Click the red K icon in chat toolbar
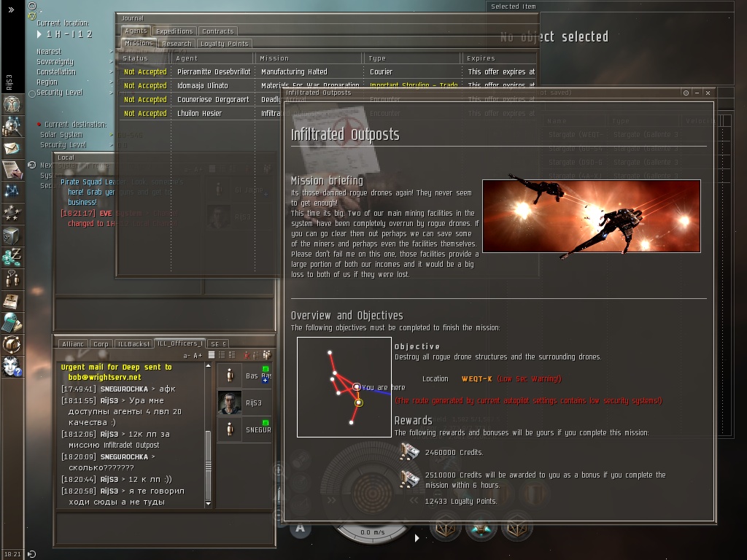 [x=247, y=355]
